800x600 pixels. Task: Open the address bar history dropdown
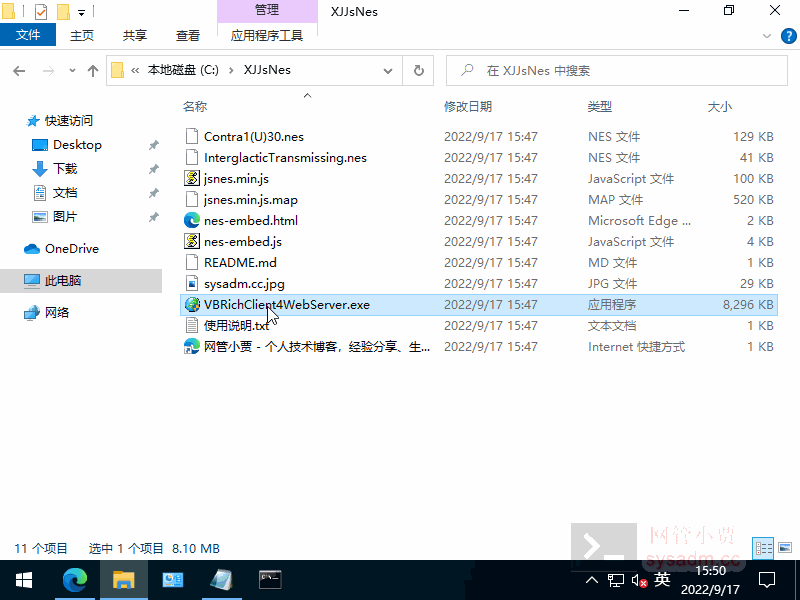(x=388, y=70)
